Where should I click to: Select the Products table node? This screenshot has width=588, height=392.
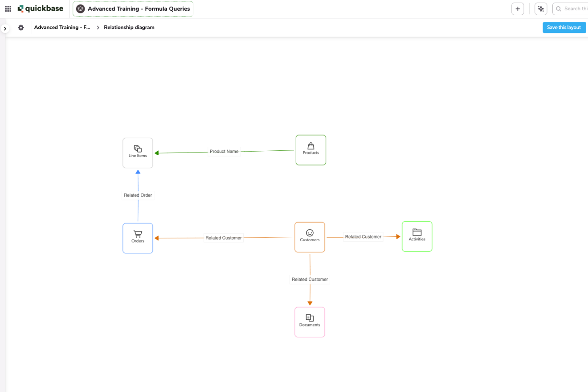coord(311,150)
